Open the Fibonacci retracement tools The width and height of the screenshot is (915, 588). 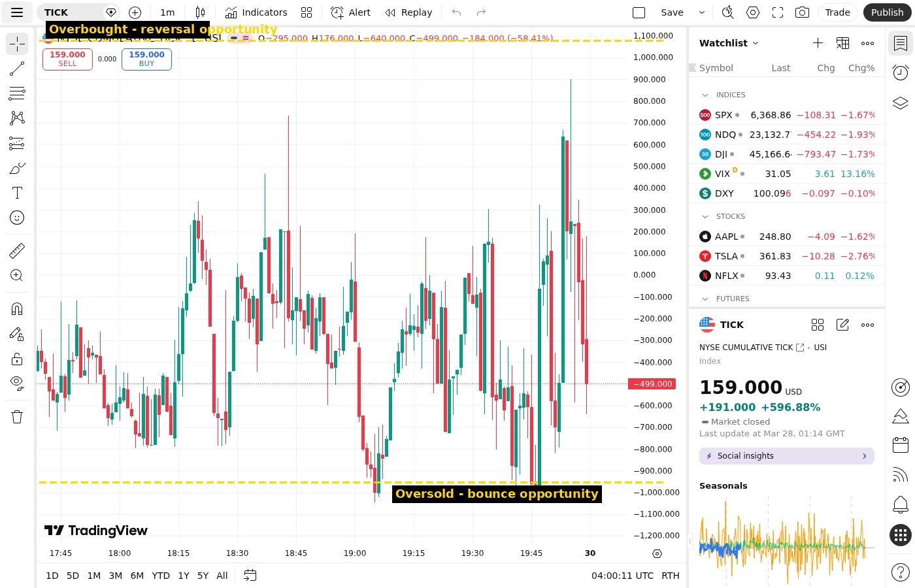17,93
